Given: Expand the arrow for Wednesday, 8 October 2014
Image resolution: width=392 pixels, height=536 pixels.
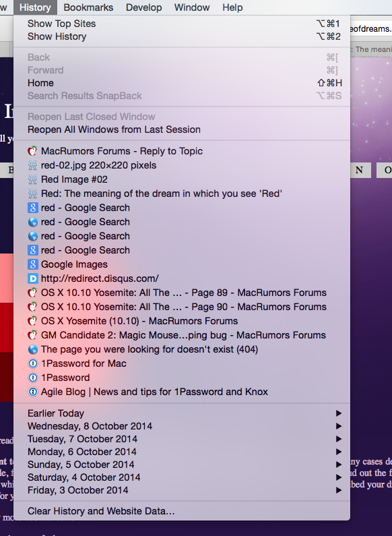Looking at the screenshot, I should (338, 426).
